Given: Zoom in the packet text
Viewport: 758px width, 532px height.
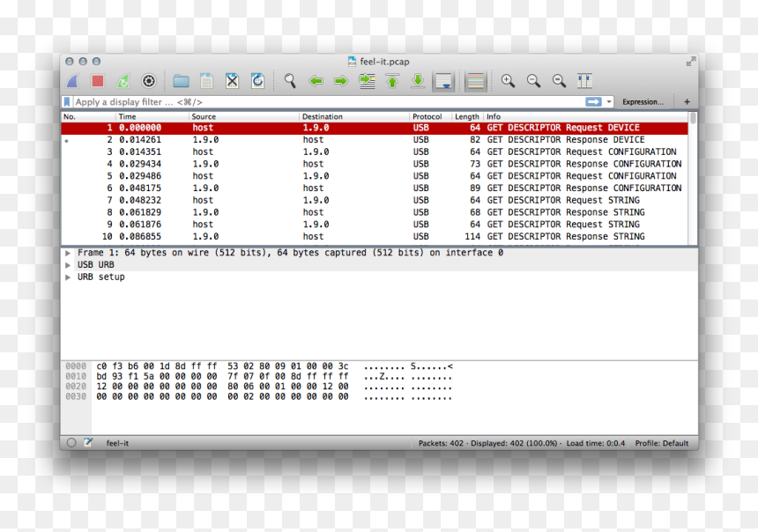Looking at the screenshot, I should tap(508, 81).
